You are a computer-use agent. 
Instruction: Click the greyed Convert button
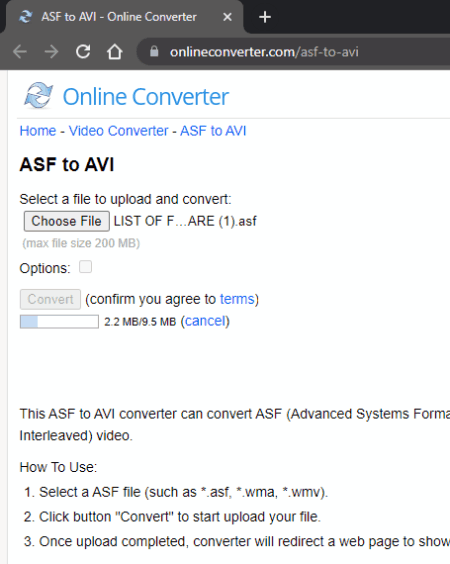[x=50, y=299]
